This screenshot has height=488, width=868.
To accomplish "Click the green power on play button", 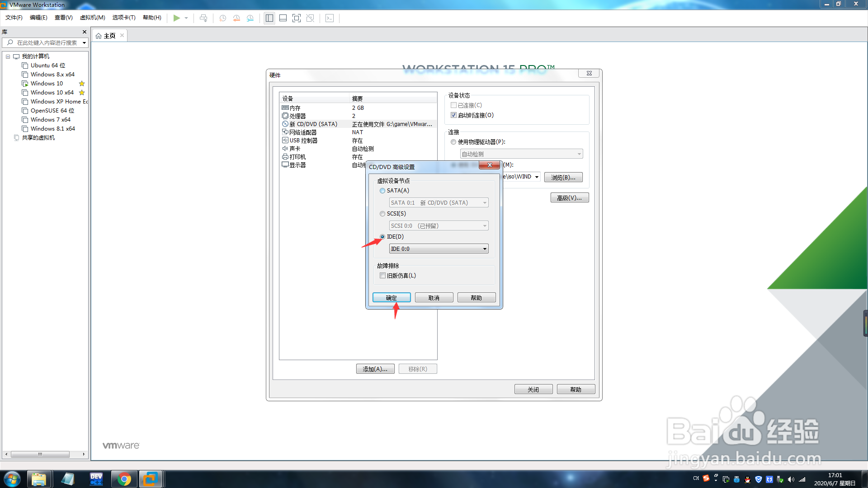I will [176, 18].
